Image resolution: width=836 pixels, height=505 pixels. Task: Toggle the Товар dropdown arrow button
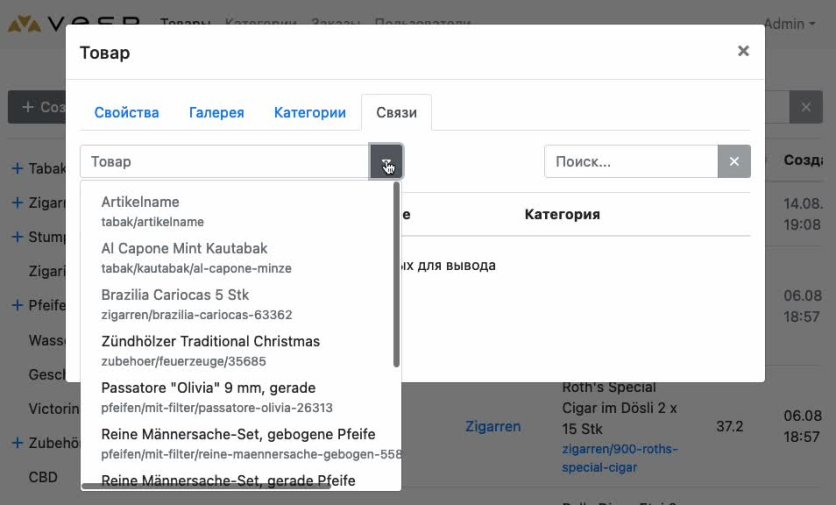pyautogui.click(x=387, y=162)
